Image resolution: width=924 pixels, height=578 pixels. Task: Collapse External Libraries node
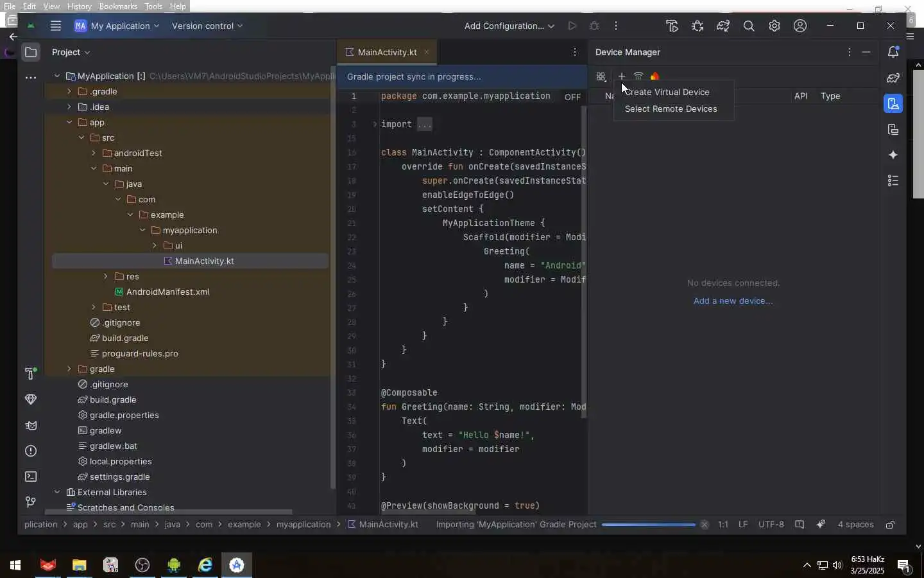click(x=57, y=493)
